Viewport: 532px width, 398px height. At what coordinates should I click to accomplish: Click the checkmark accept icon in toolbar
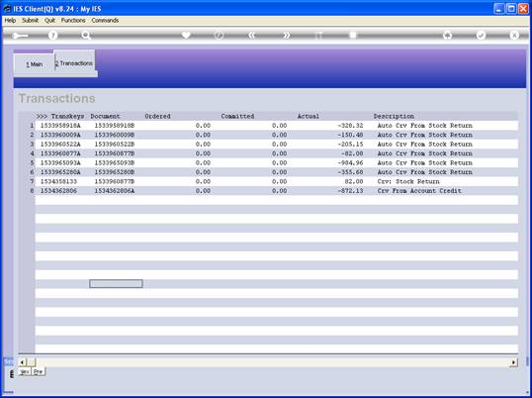(481, 35)
